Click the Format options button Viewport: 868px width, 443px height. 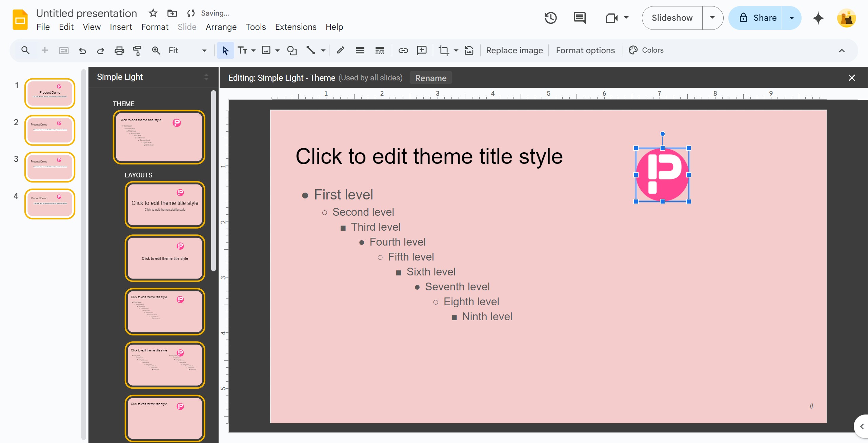point(585,51)
